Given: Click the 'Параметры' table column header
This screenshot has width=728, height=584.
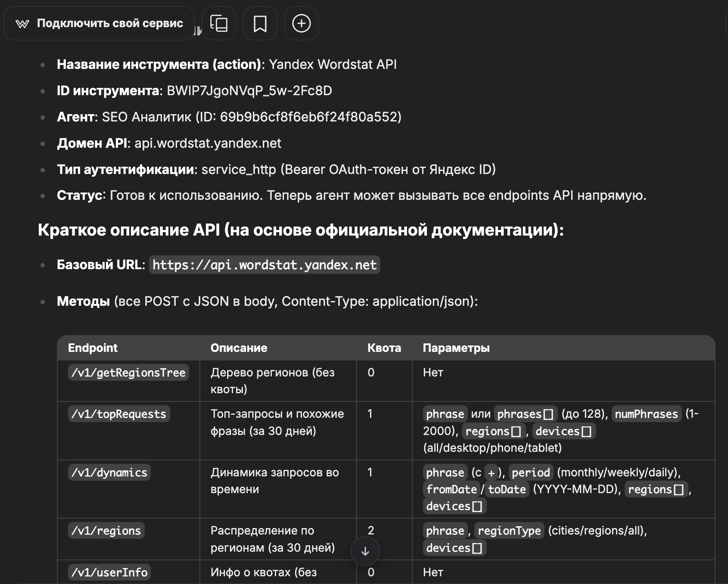Looking at the screenshot, I should pyautogui.click(x=456, y=348).
